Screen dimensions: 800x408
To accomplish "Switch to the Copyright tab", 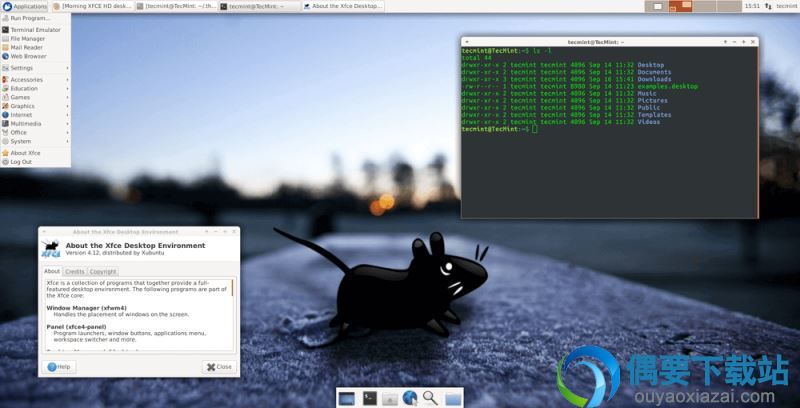I will (103, 272).
